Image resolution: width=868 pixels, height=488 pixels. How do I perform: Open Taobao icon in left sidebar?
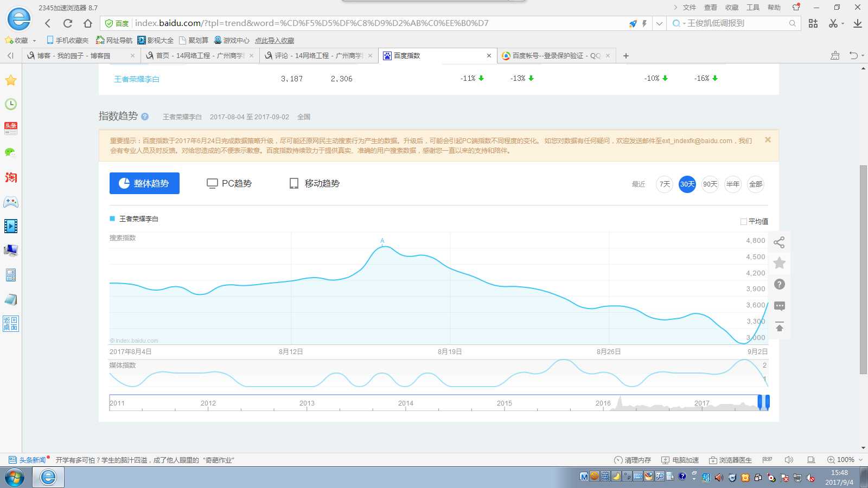tap(11, 177)
